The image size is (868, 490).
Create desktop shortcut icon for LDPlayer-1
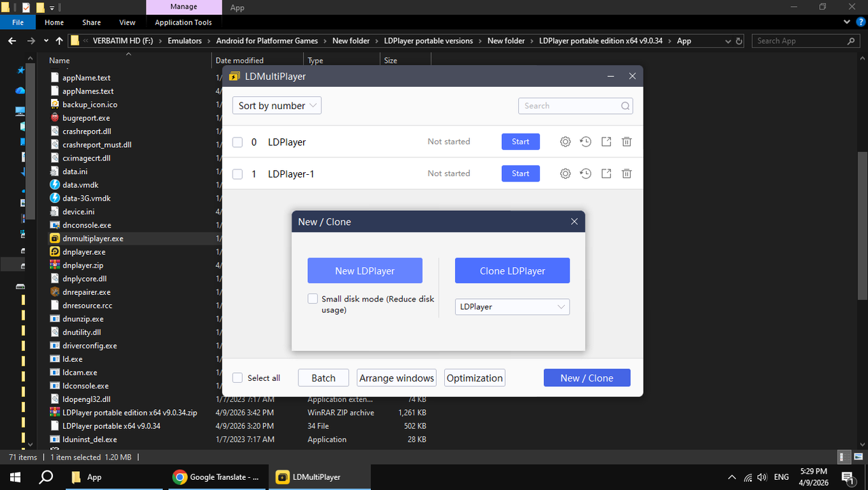coord(606,173)
